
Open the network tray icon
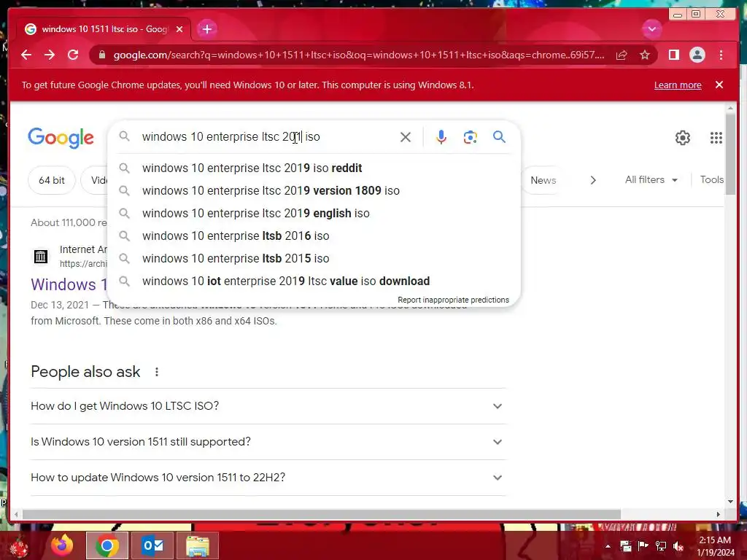tap(661, 546)
